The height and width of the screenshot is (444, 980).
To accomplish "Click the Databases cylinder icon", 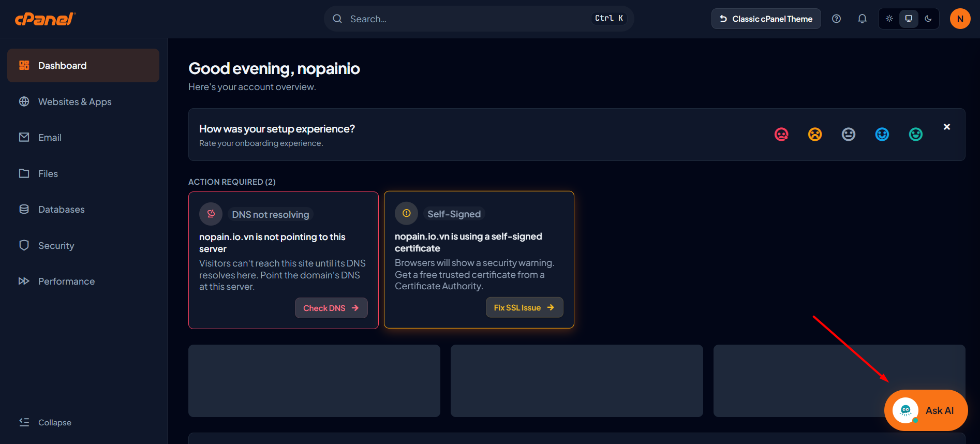I will (24, 209).
